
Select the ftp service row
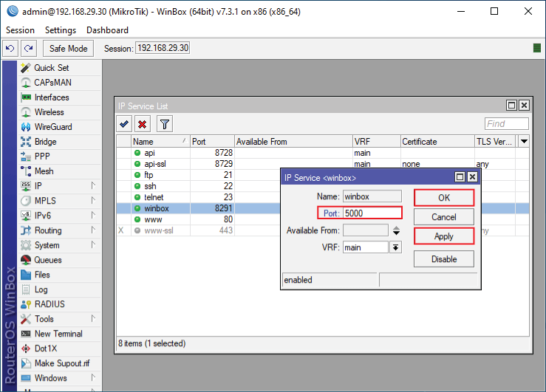pos(199,175)
